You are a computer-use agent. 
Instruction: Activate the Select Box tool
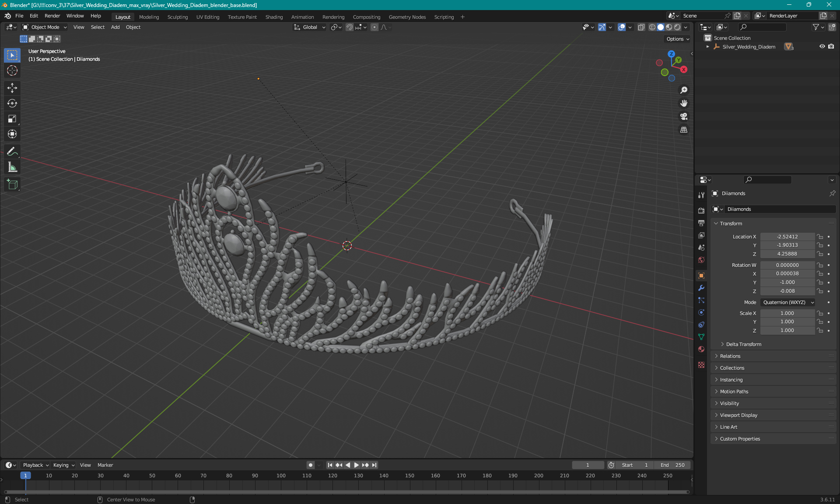(12, 55)
